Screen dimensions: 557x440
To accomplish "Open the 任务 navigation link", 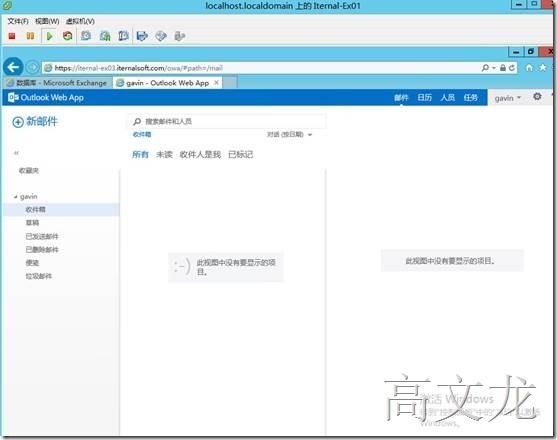I will coord(471,98).
